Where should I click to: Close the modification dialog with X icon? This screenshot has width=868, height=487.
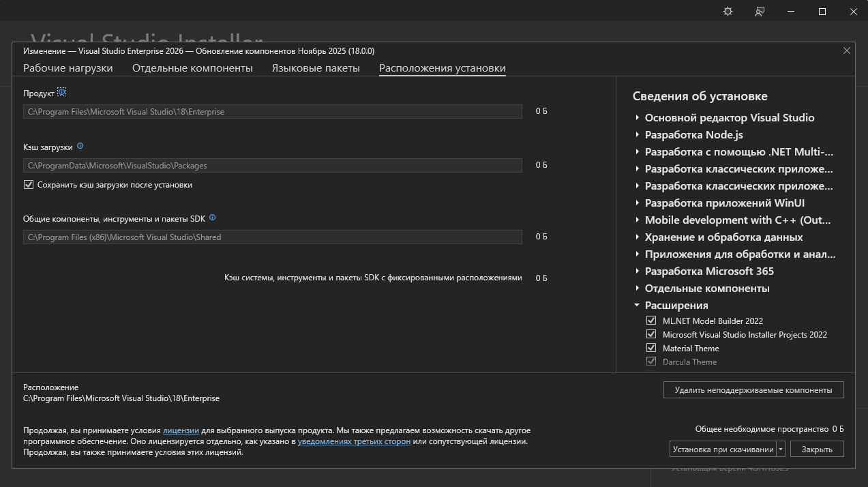(x=847, y=50)
